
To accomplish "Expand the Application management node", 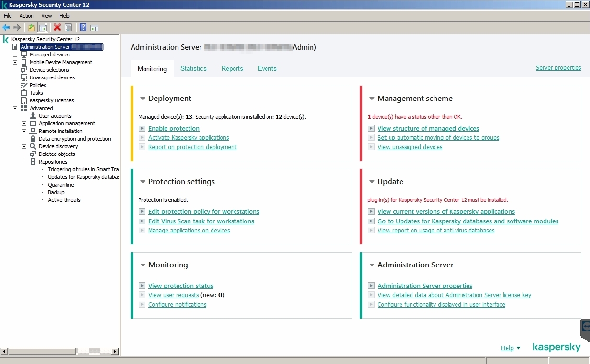I will pos(24,123).
